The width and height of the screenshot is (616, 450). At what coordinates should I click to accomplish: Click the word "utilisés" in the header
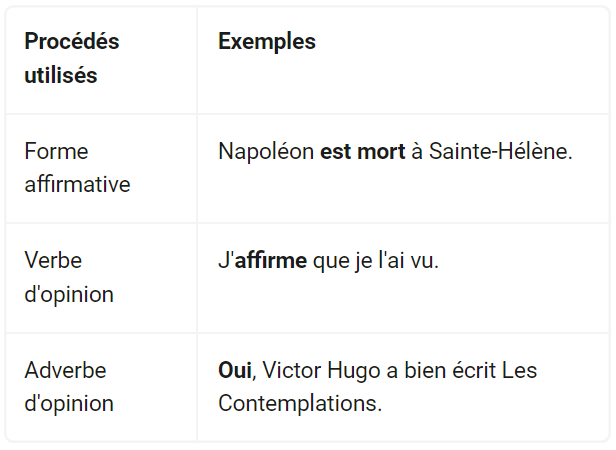tap(61, 75)
